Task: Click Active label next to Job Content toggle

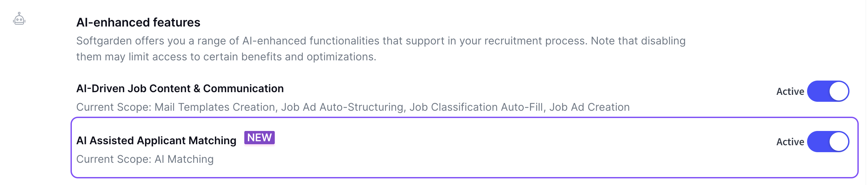Action: click(790, 92)
